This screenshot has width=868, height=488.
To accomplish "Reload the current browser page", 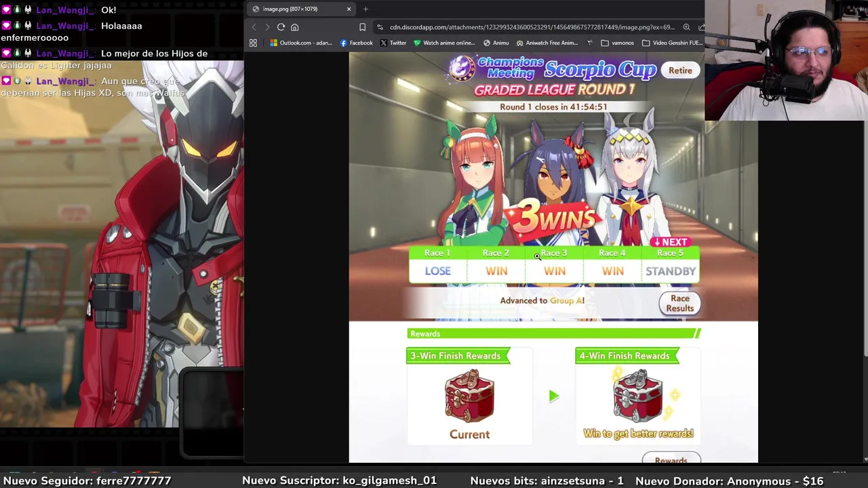I will [281, 27].
